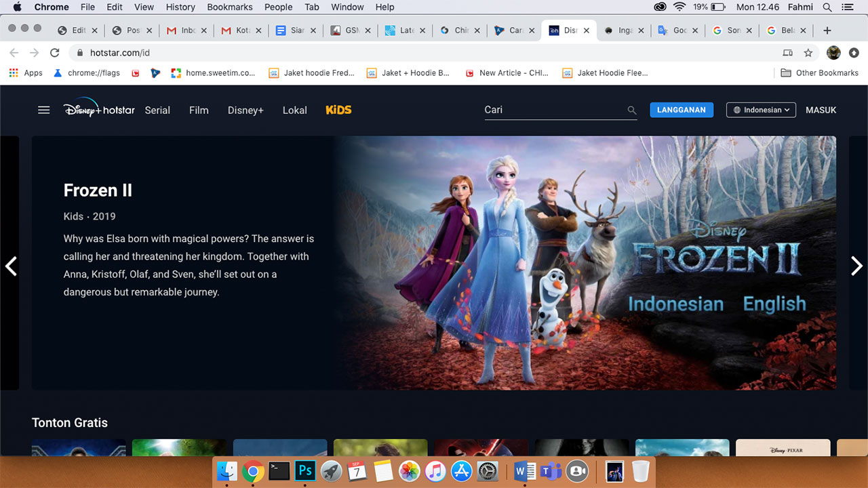The height and width of the screenshot is (488, 868).
Task: Open Photos app from the dock
Action: 410,470
